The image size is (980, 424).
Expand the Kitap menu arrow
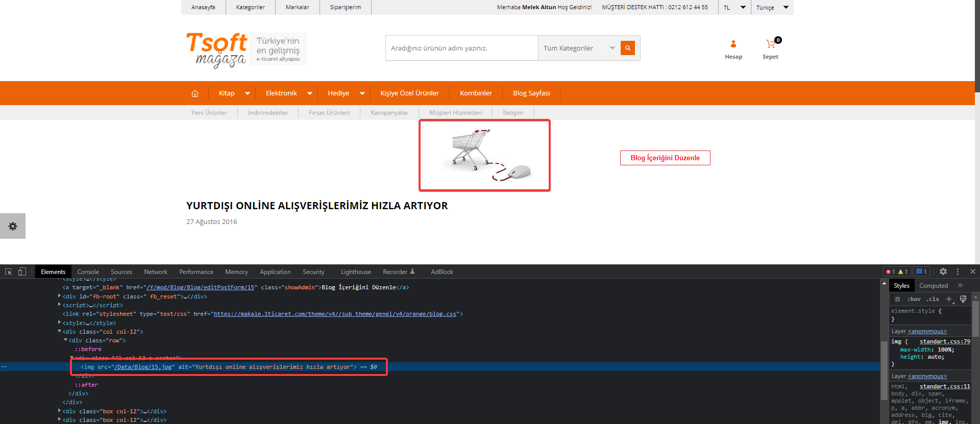click(x=248, y=93)
